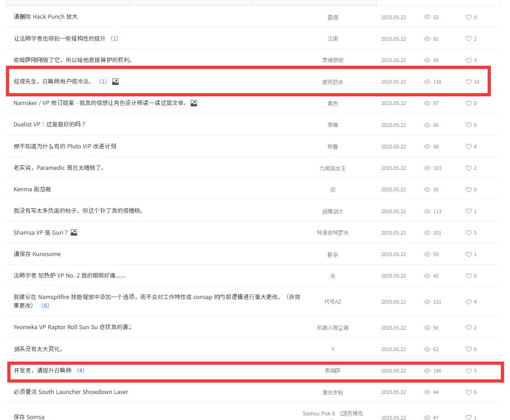
Task: Click eye views icon showing 42
Action: (x=427, y=276)
